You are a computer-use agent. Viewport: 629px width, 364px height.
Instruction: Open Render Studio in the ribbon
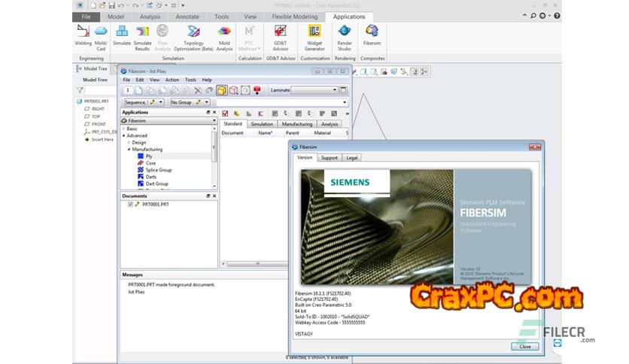click(x=344, y=35)
